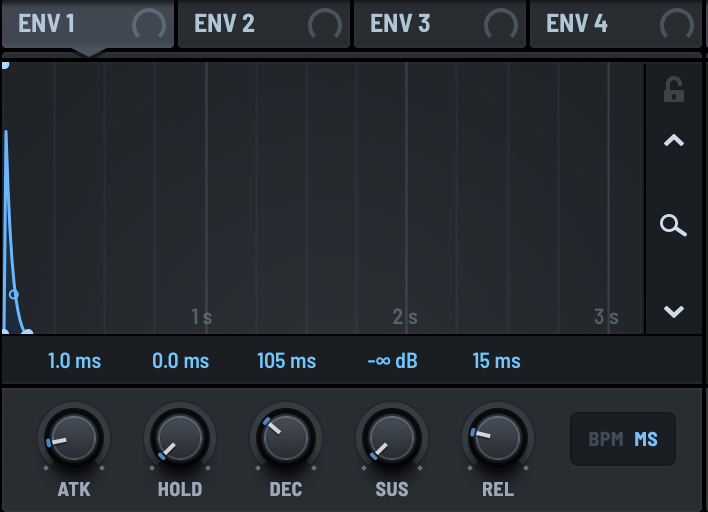Screen dimensions: 708x512
Task: Click the ATK label
Action: pos(74,489)
